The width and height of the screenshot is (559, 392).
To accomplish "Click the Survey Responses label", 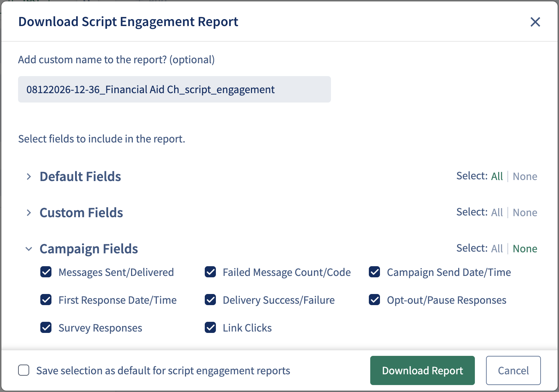I will 100,328.
